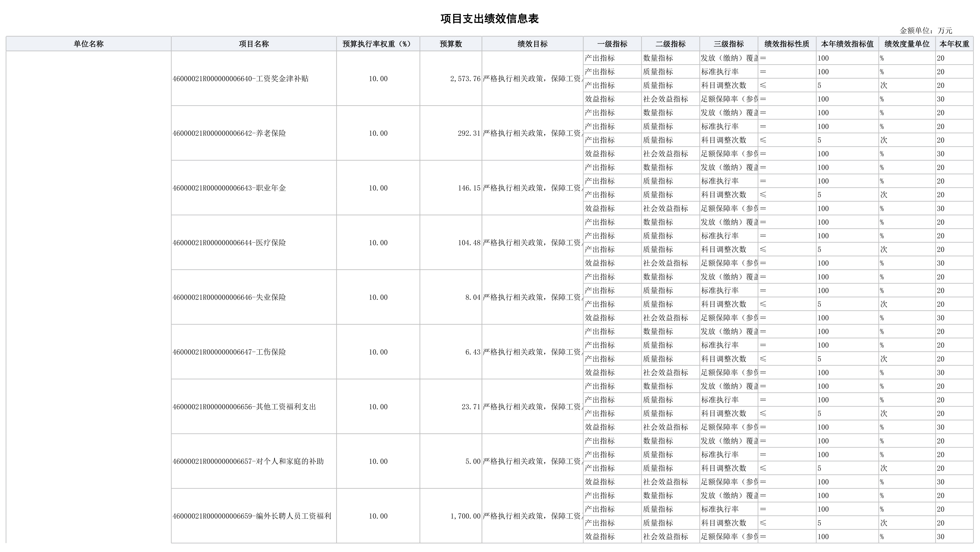This screenshot has height=552, width=980.
Task: Select the 工资奖金津补贴 project cell
Action: click(240, 79)
